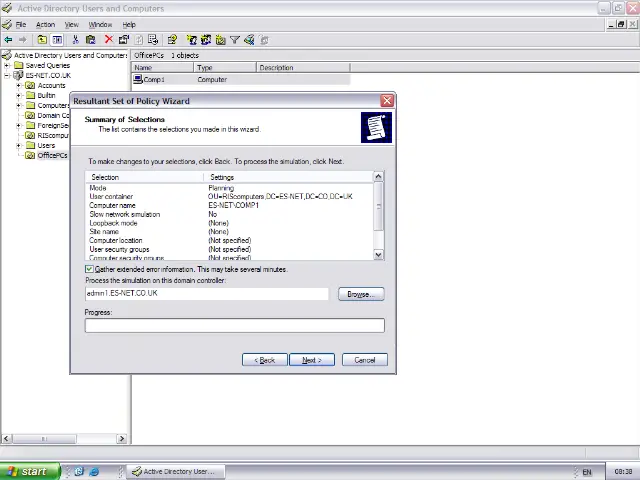Viewport: 640px width, 480px height.
Task: Click the Next button in wizard
Action: 311,360
